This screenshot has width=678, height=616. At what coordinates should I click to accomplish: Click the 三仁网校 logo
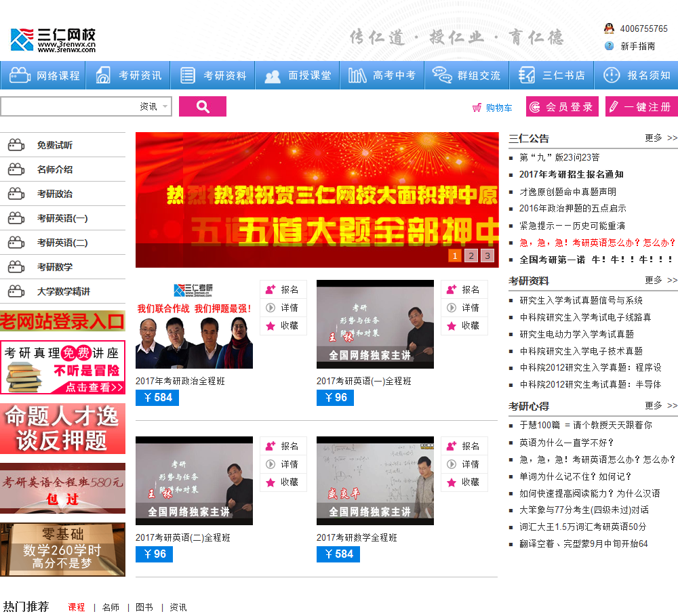53,40
